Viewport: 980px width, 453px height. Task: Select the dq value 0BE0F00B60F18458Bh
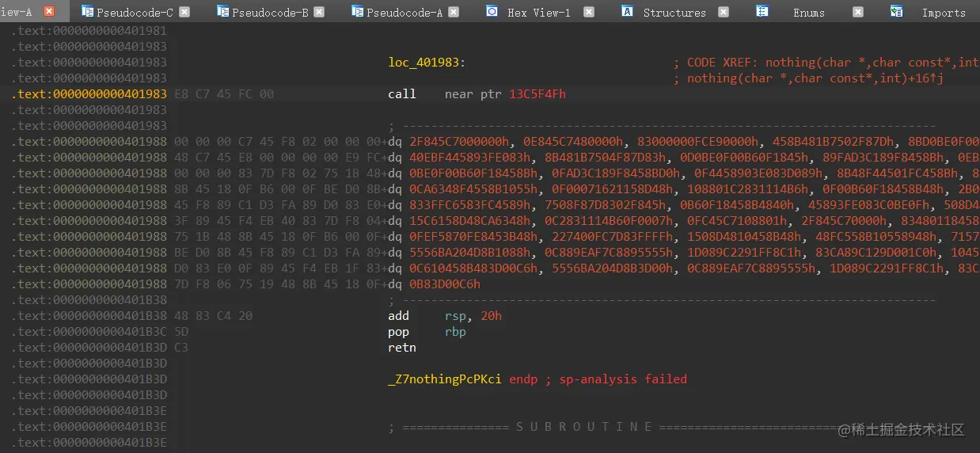(x=473, y=173)
